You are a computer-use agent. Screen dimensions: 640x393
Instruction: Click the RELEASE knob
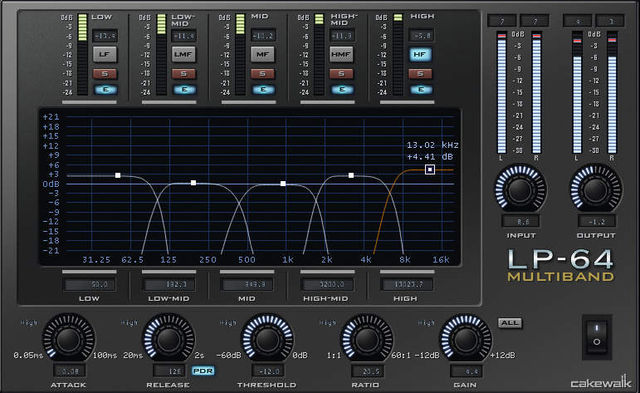[168, 339]
